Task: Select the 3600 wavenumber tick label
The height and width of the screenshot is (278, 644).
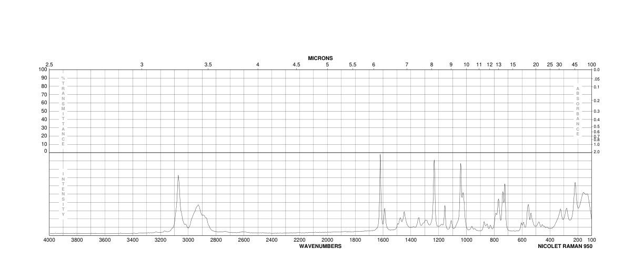Action: [105, 240]
